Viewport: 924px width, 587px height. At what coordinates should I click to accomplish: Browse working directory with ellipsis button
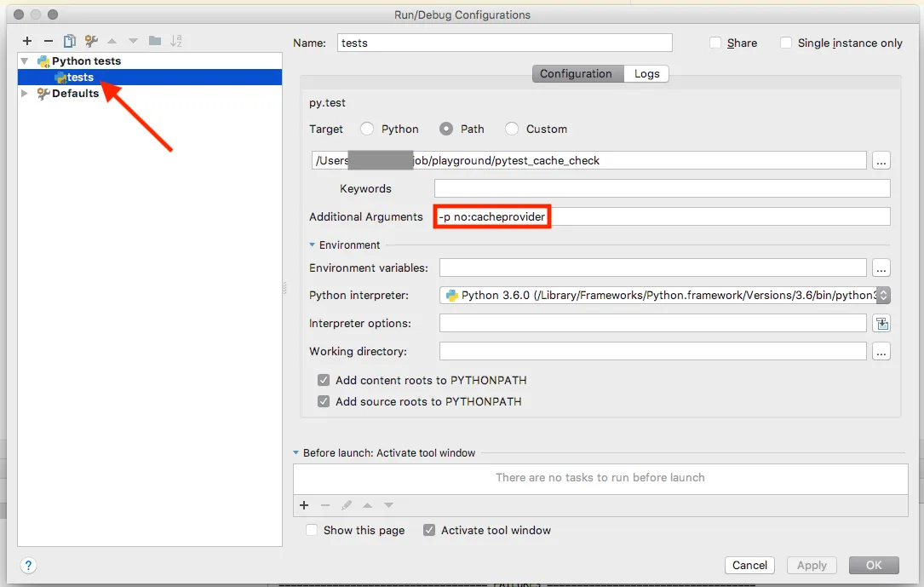881,352
